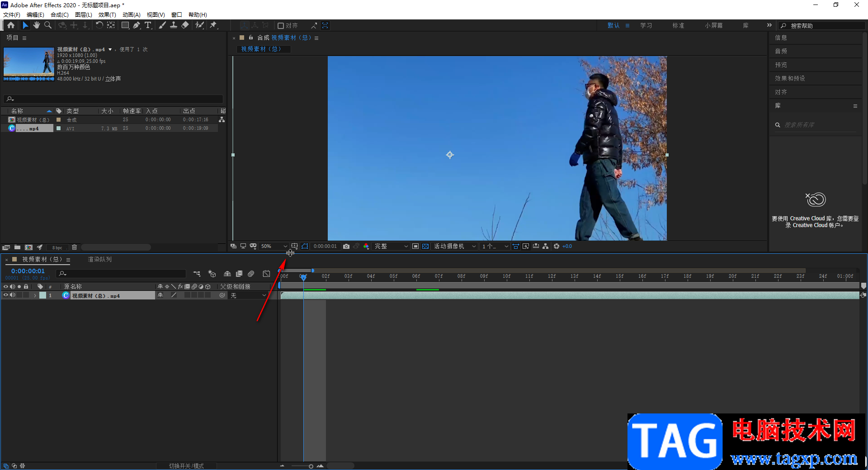Image resolution: width=868 pixels, height=470 pixels.
Task: Select the Zoom magnifier tool
Action: coord(48,25)
